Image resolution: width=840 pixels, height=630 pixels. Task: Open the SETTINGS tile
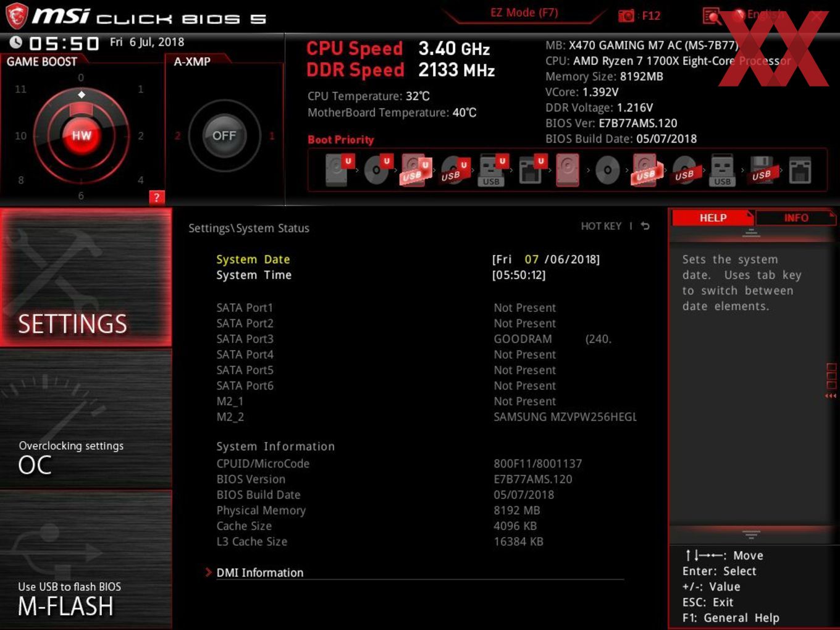pyautogui.click(x=86, y=277)
